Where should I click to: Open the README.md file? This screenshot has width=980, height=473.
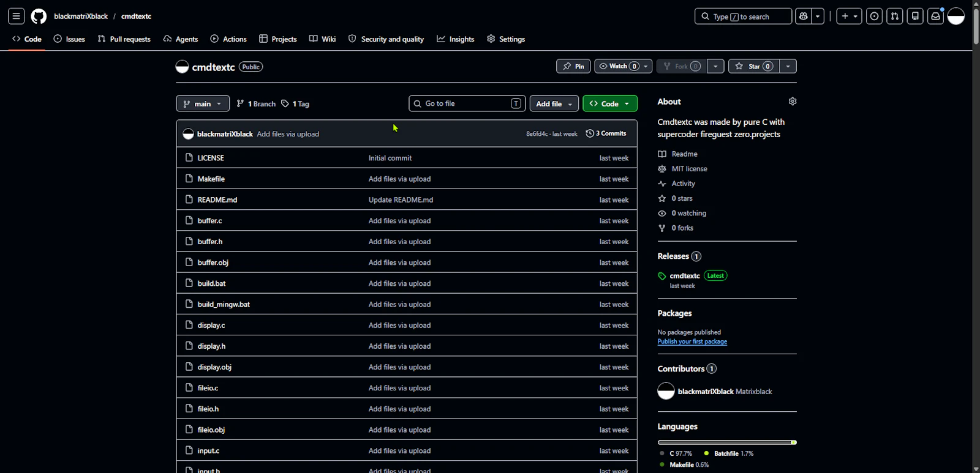[217, 199]
